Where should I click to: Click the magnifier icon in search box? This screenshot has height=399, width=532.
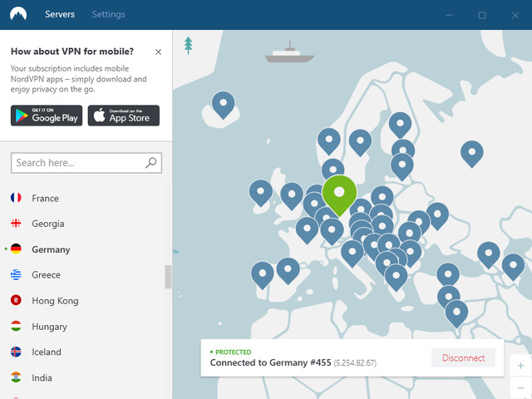point(151,163)
